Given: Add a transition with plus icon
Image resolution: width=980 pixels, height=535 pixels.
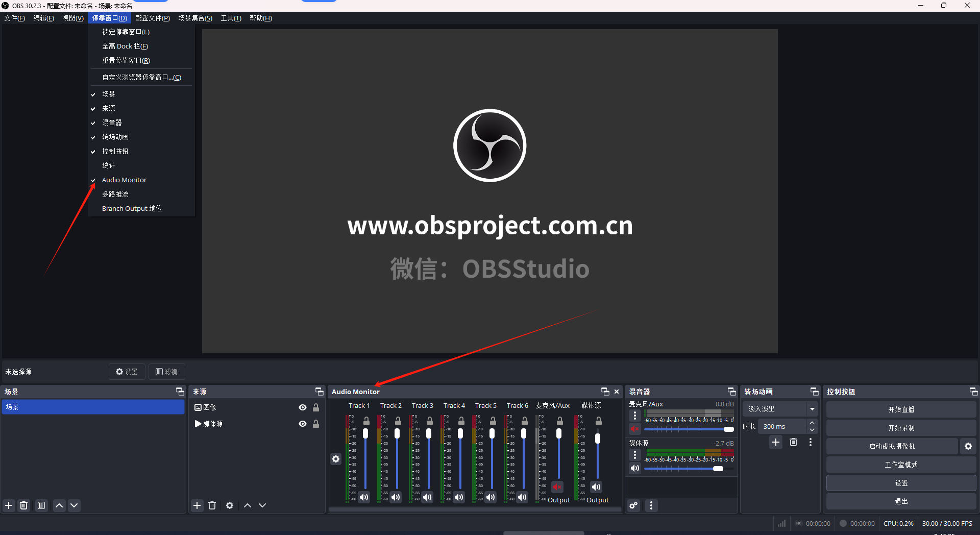Looking at the screenshot, I should point(776,442).
